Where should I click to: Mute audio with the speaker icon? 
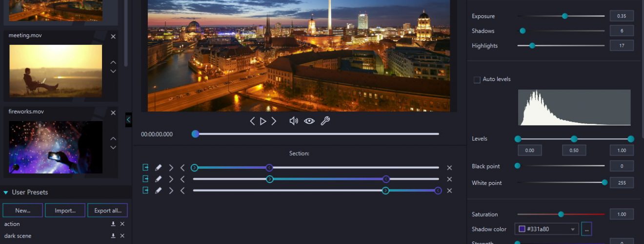tap(294, 121)
